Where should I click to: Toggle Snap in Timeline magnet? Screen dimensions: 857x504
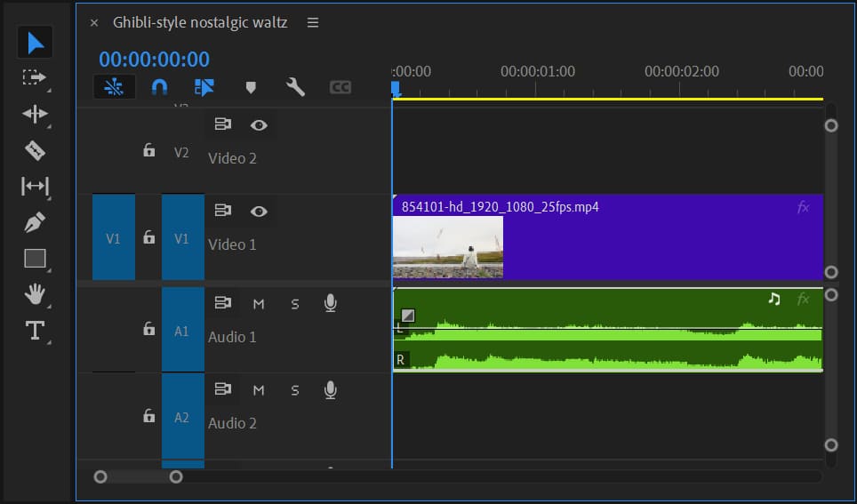[159, 87]
